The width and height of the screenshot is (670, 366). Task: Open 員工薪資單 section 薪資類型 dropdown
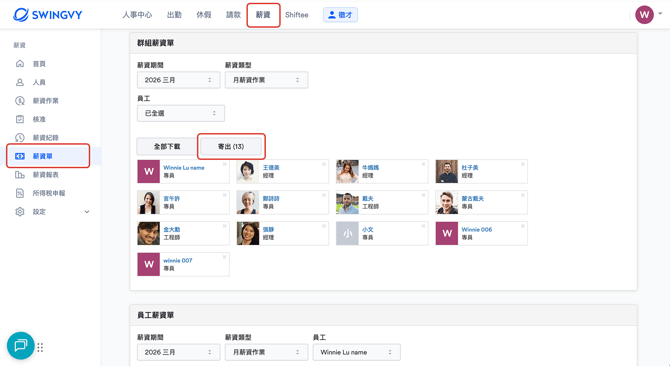pos(267,352)
